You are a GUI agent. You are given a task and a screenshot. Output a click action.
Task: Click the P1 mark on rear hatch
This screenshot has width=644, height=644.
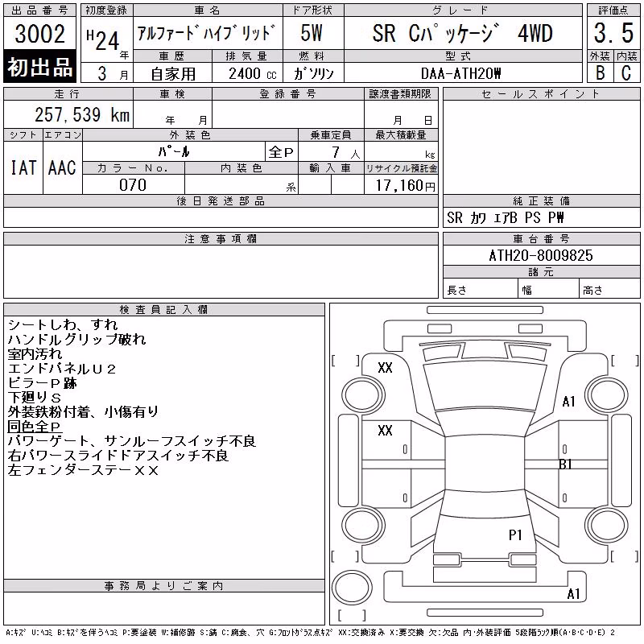point(515,535)
